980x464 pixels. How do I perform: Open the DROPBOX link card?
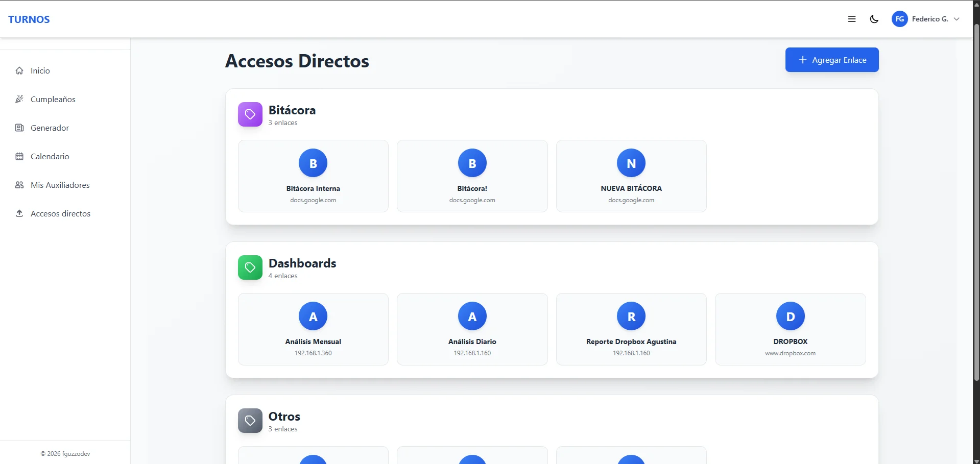point(791,329)
